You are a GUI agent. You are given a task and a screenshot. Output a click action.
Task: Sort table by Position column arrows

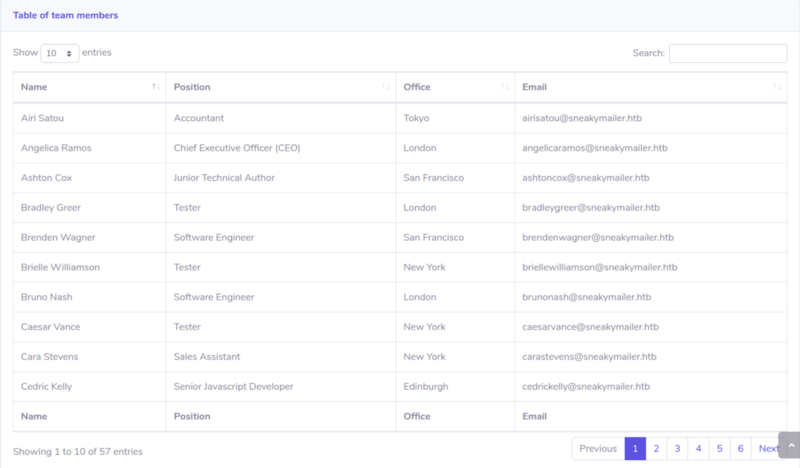tap(386, 87)
